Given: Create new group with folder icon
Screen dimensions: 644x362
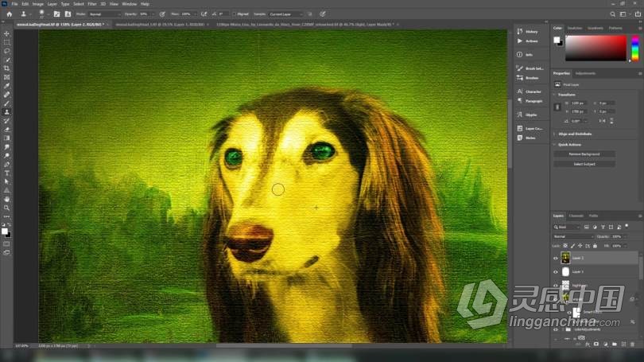Looking at the screenshot, I should [615, 344].
